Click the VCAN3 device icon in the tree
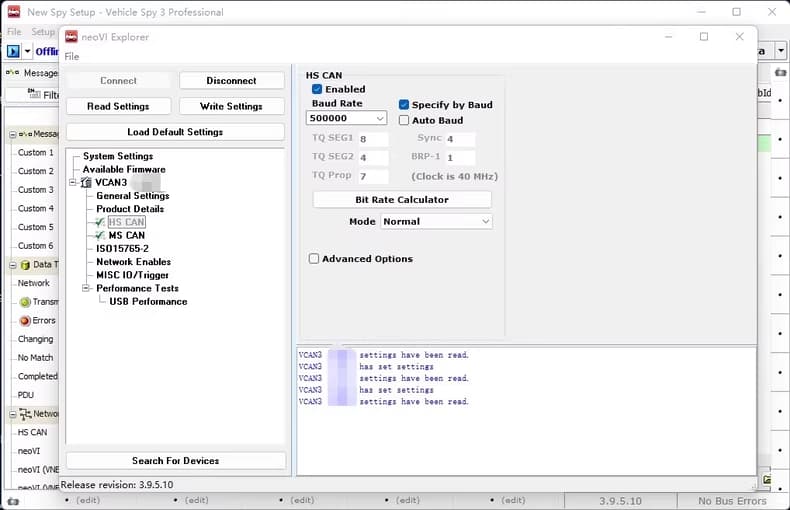 86,183
